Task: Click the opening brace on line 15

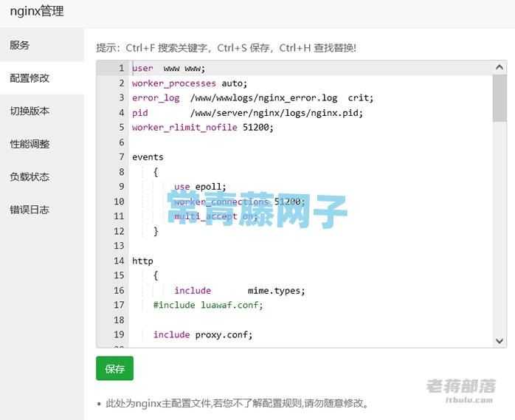Action: pyautogui.click(x=156, y=276)
